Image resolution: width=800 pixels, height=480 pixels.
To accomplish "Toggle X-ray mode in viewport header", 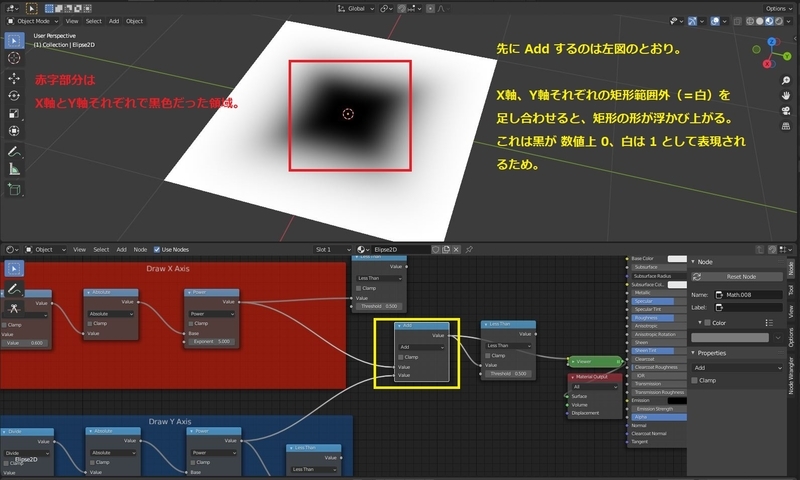I will coord(738,21).
